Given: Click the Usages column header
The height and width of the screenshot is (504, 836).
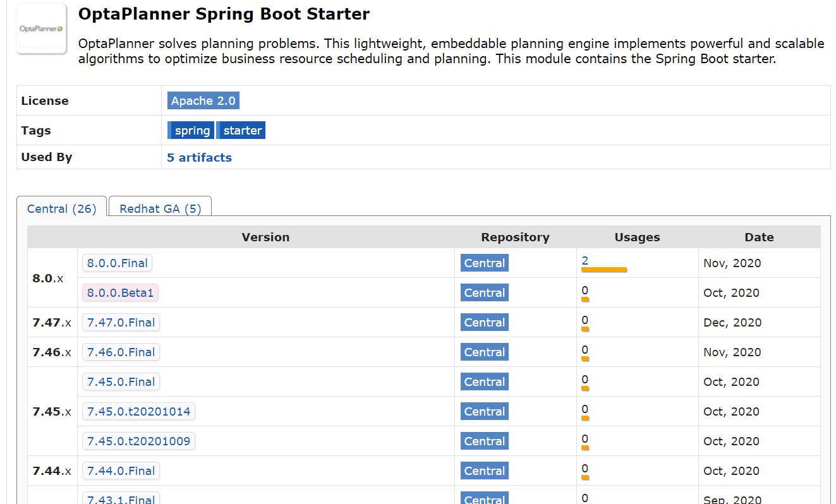Looking at the screenshot, I should (637, 237).
